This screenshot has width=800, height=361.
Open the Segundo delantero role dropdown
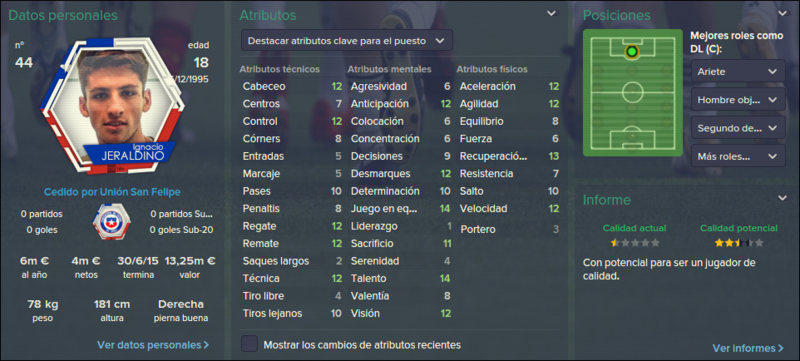pyautogui.click(x=738, y=127)
